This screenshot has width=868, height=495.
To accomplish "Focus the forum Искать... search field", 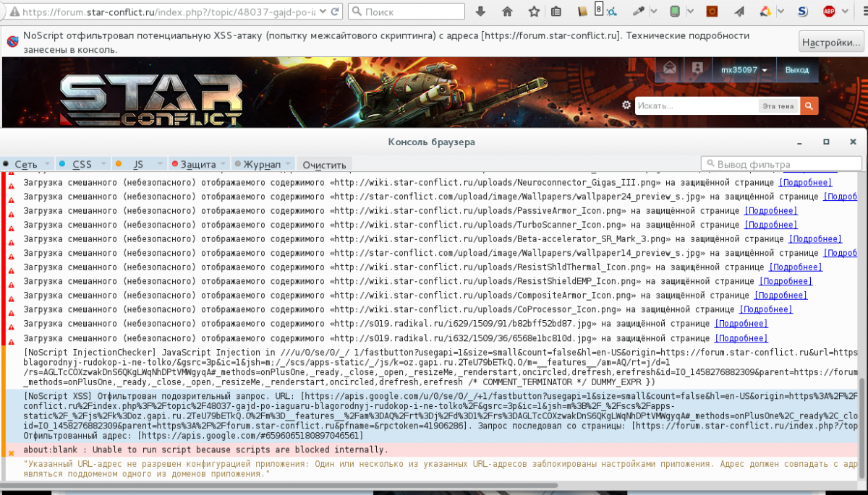I will [697, 106].
